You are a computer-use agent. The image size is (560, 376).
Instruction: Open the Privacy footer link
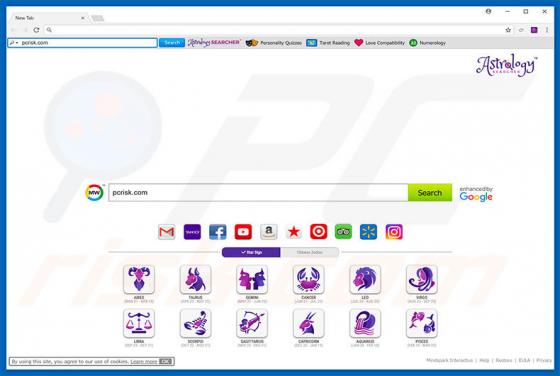(544, 360)
